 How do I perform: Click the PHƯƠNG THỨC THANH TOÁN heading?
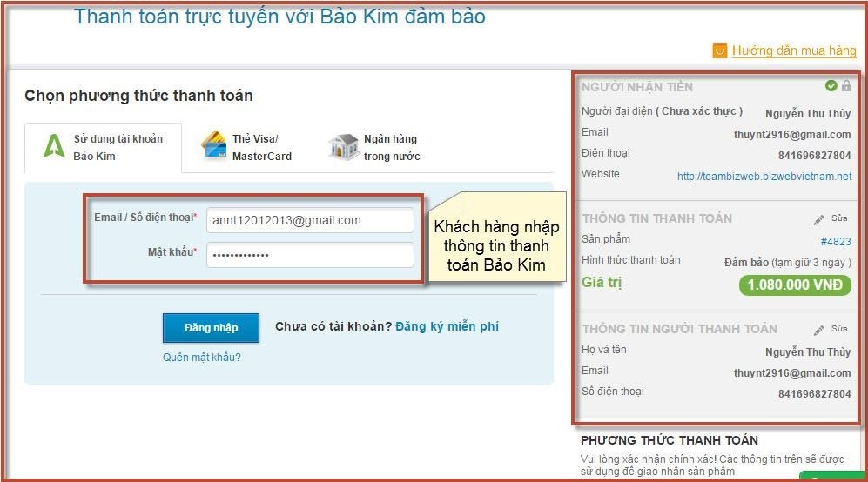(x=670, y=440)
